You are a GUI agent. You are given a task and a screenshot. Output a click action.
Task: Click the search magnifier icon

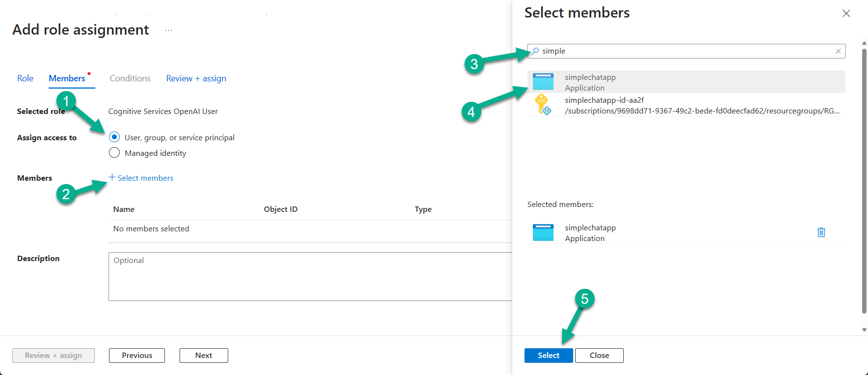pyautogui.click(x=535, y=51)
